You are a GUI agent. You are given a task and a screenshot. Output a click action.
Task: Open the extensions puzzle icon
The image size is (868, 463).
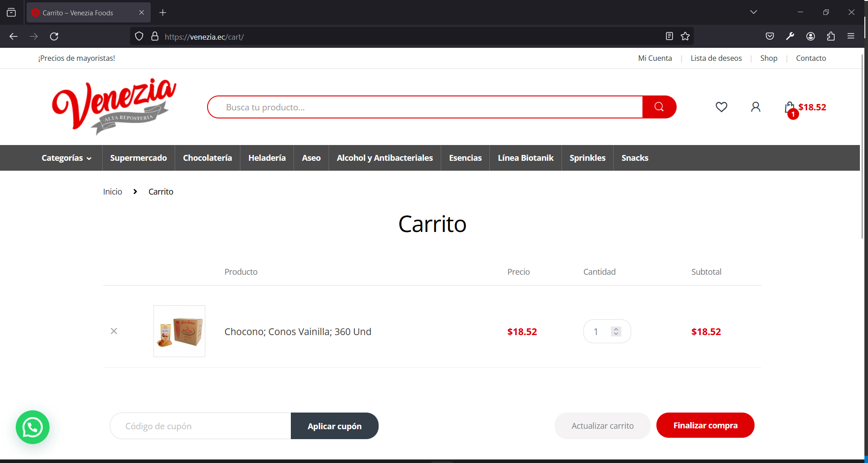click(x=831, y=36)
